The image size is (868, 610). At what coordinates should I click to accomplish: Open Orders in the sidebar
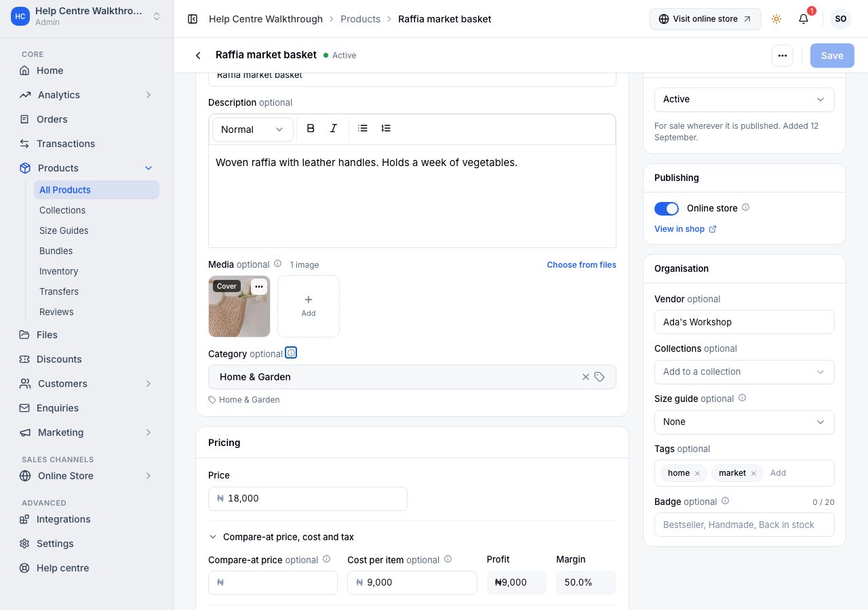pyautogui.click(x=87, y=119)
